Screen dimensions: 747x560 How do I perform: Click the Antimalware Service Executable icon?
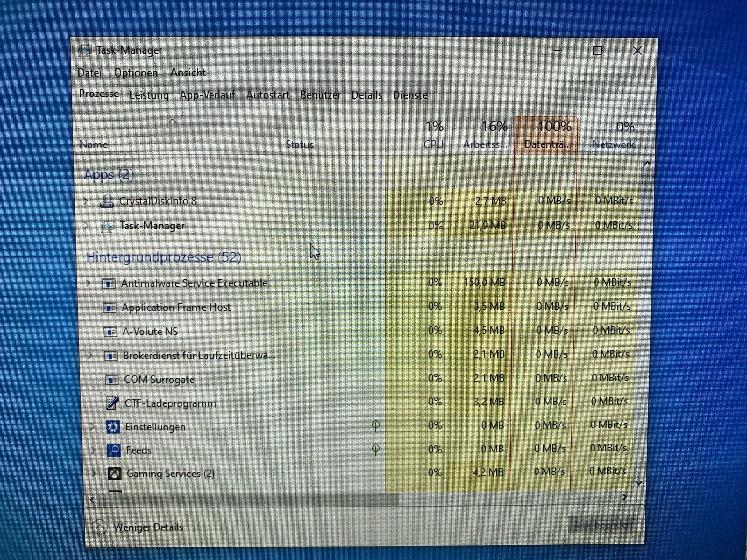109,283
